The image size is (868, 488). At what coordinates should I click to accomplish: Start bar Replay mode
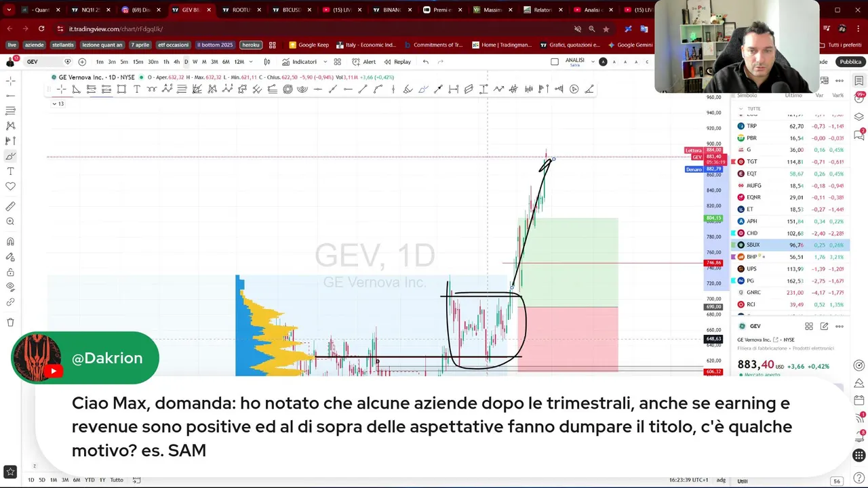[397, 62]
